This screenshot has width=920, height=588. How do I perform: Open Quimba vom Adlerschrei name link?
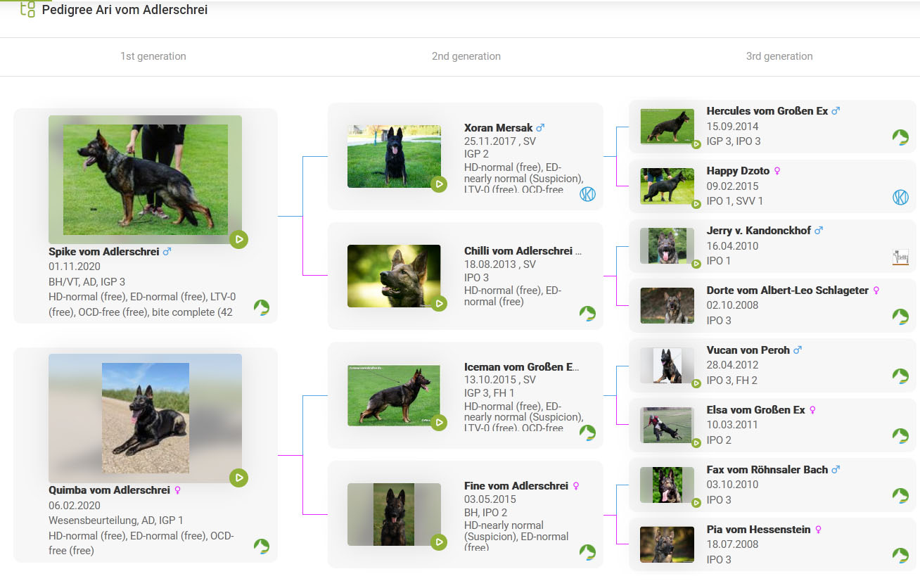[x=109, y=490]
